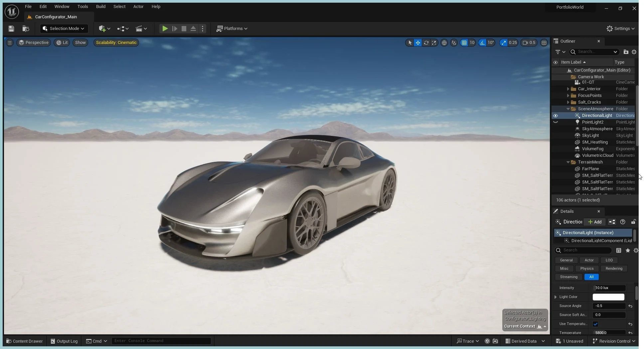This screenshot has width=644, height=349.
Task: Open the Blueprints toolbar menu
Action: coord(123,29)
